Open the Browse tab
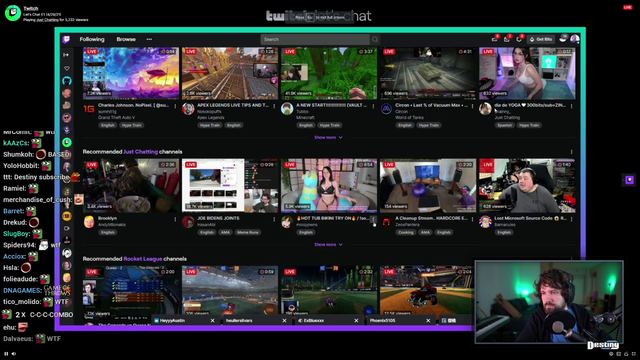Image resolution: width=640 pixels, height=360 pixels. click(x=126, y=39)
